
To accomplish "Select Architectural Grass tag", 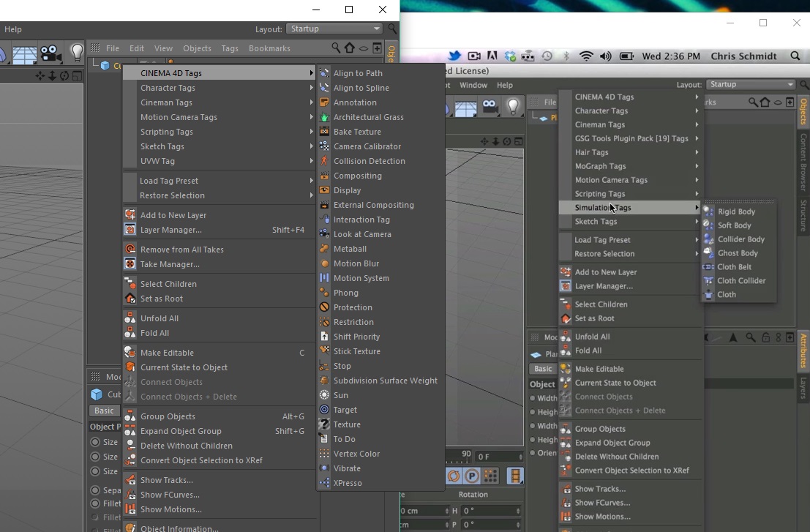I will click(x=380, y=117).
